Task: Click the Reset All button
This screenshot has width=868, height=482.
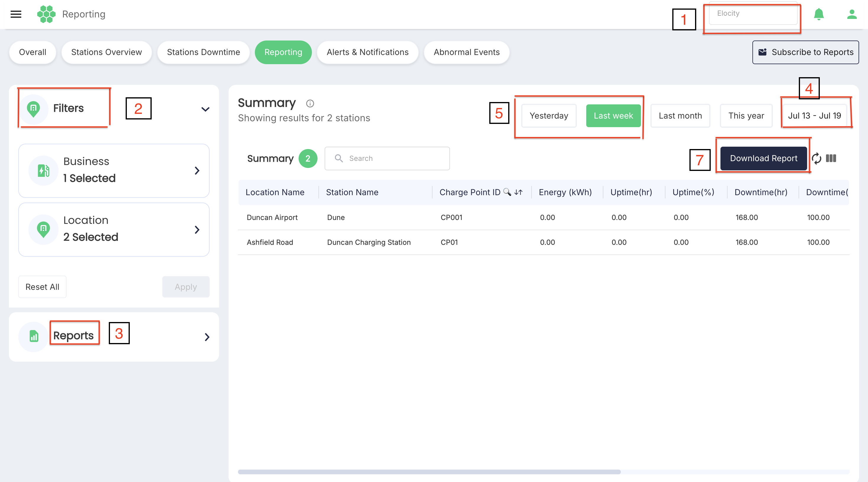Action: click(43, 287)
